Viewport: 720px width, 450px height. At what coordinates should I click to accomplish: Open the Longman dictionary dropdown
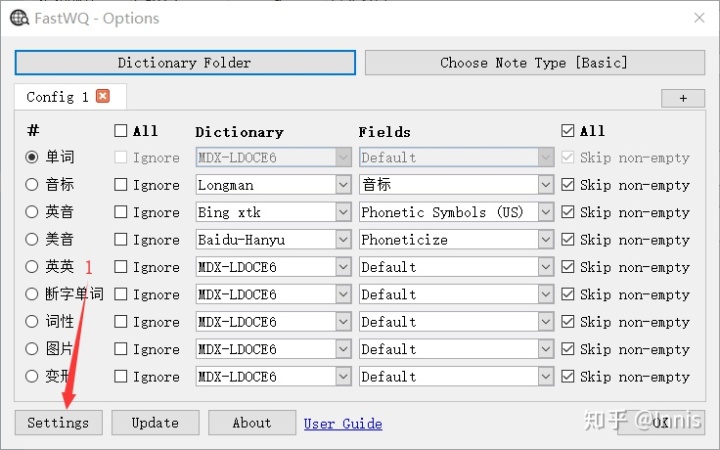pyautogui.click(x=274, y=185)
